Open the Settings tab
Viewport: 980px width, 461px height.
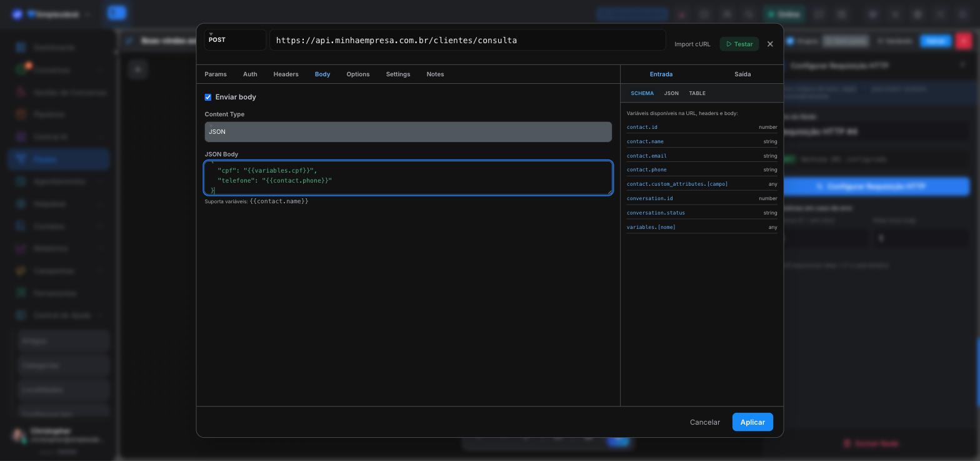[x=398, y=74]
